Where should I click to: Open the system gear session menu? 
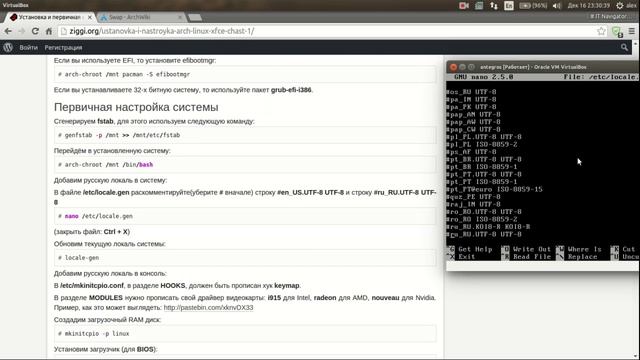620,6
